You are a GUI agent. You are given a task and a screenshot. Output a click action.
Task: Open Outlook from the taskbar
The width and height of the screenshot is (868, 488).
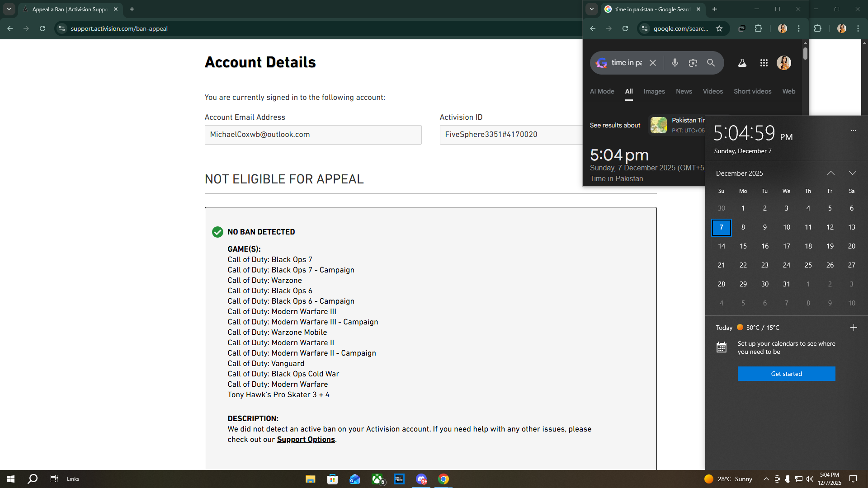pyautogui.click(x=354, y=479)
